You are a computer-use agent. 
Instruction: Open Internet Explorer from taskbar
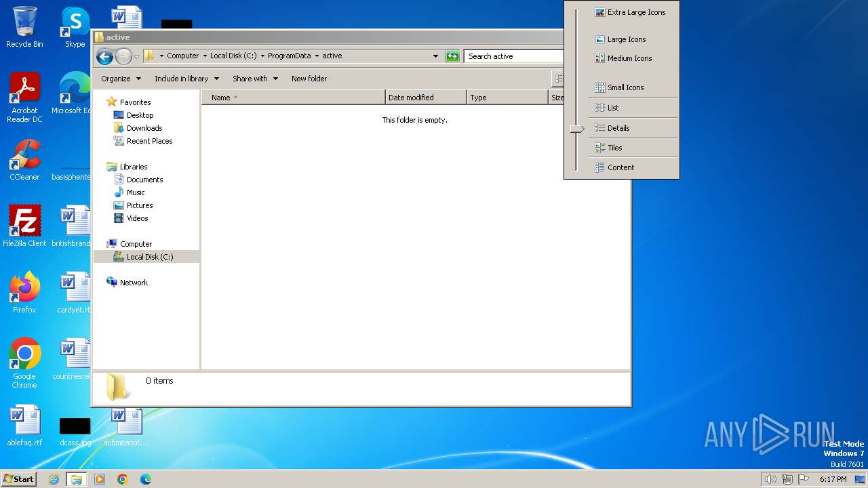tap(54, 479)
